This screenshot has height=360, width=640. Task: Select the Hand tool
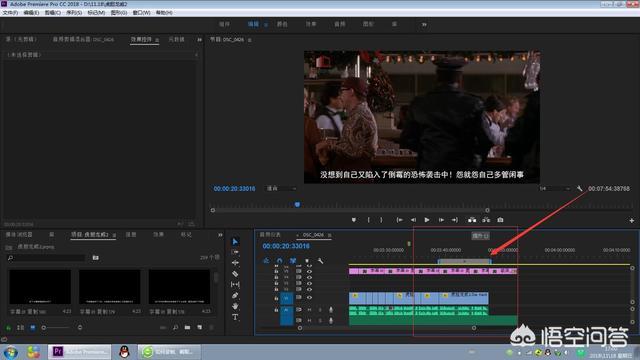click(235, 306)
